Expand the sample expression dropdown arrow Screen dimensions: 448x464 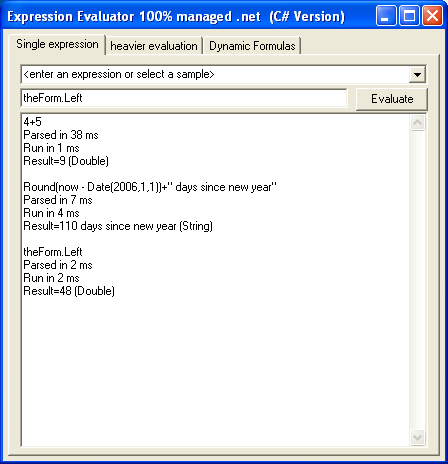(417, 74)
